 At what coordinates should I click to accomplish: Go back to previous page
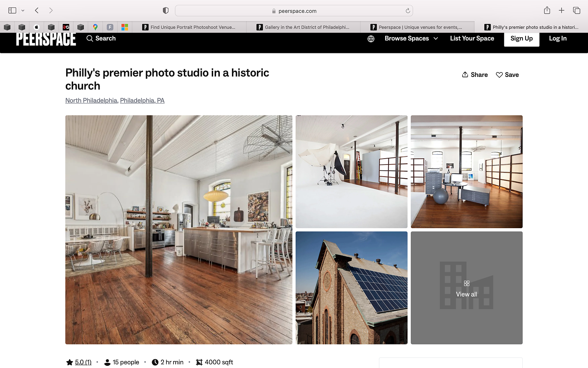pyautogui.click(x=37, y=10)
